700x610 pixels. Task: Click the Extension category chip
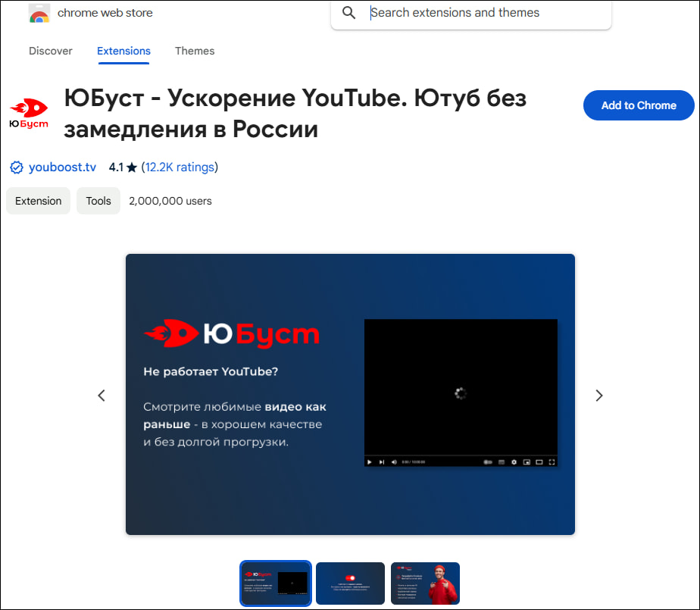39,201
